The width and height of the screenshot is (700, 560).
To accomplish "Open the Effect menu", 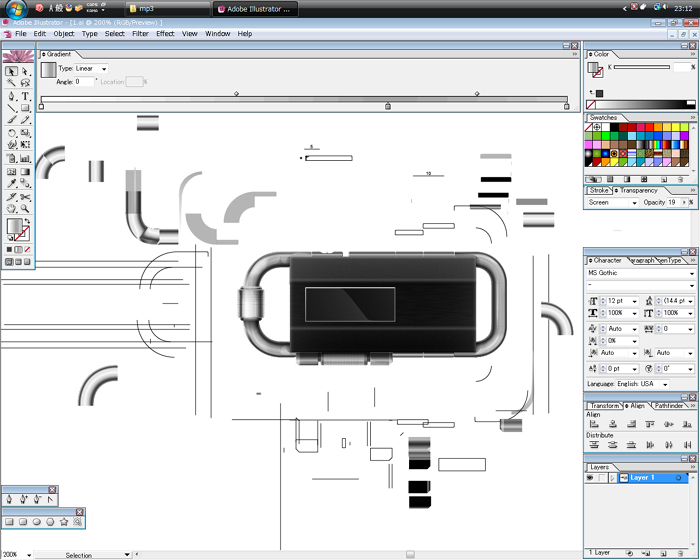I will (x=165, y=34).
